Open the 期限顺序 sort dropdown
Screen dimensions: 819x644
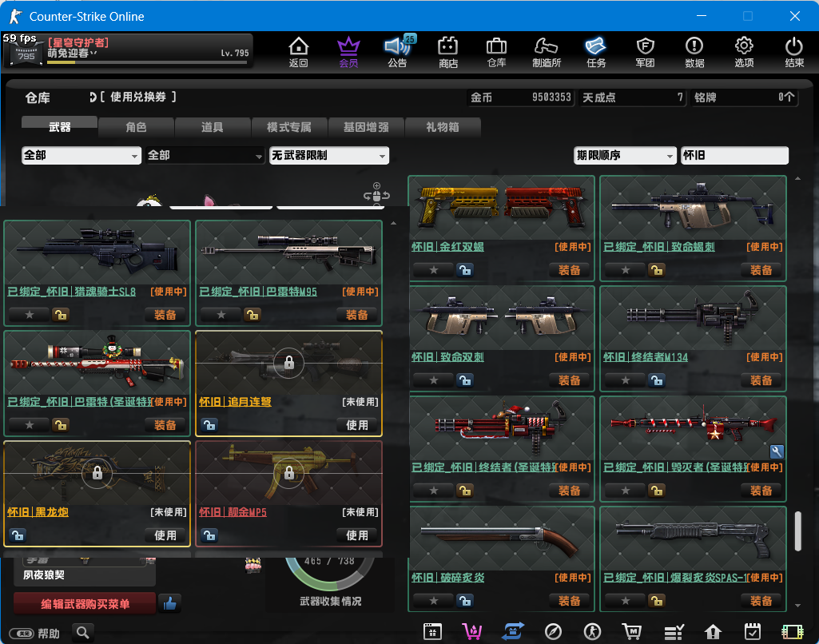point(625,156)
